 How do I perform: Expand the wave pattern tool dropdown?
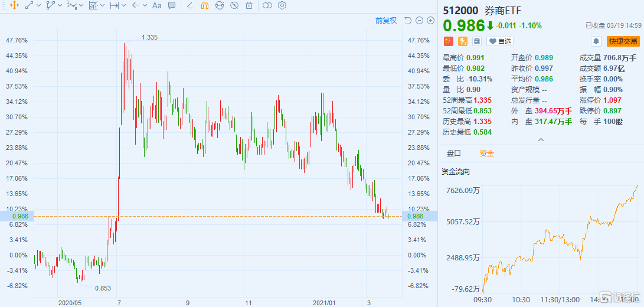click(81, 6)
